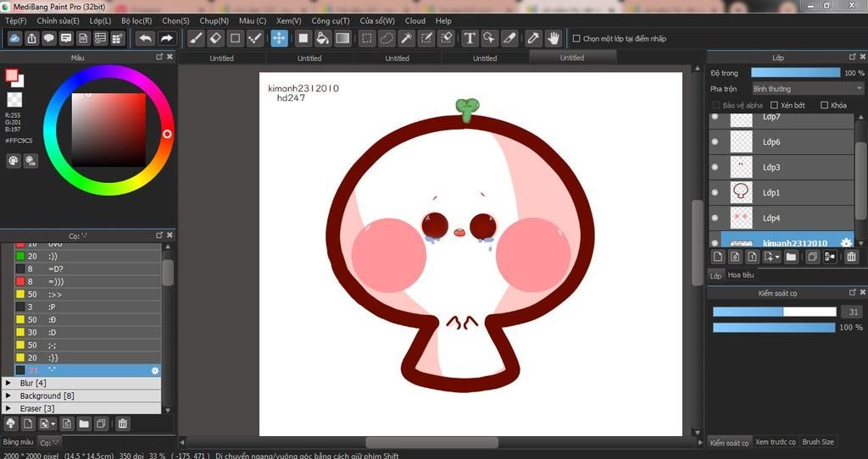Open settings gear of selected brush
Viewport: 868px width, 459px height.
tap(155, 371)
